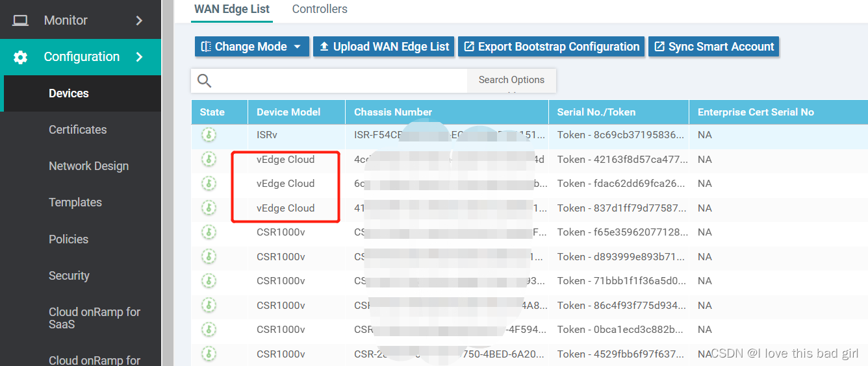Click Export Bootstrap Configuration button
Screen dimensions: 868x366
coord(552,47)
